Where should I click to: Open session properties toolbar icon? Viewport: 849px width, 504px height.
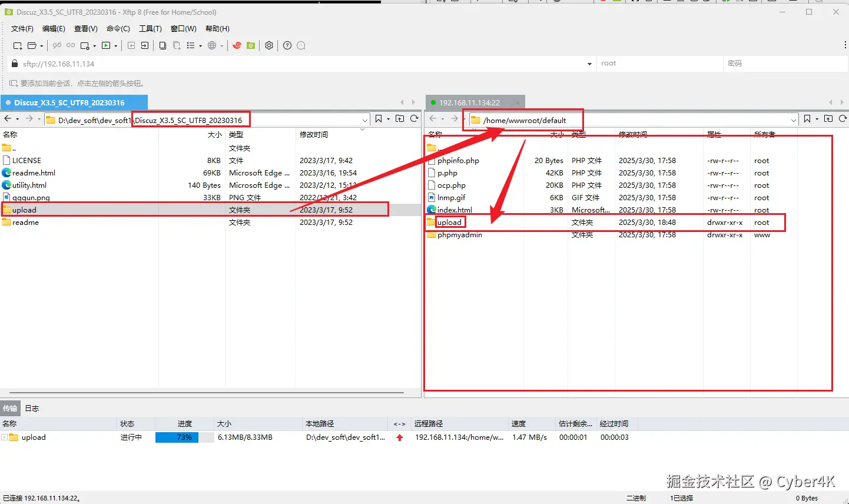click(x=85, y=45)
